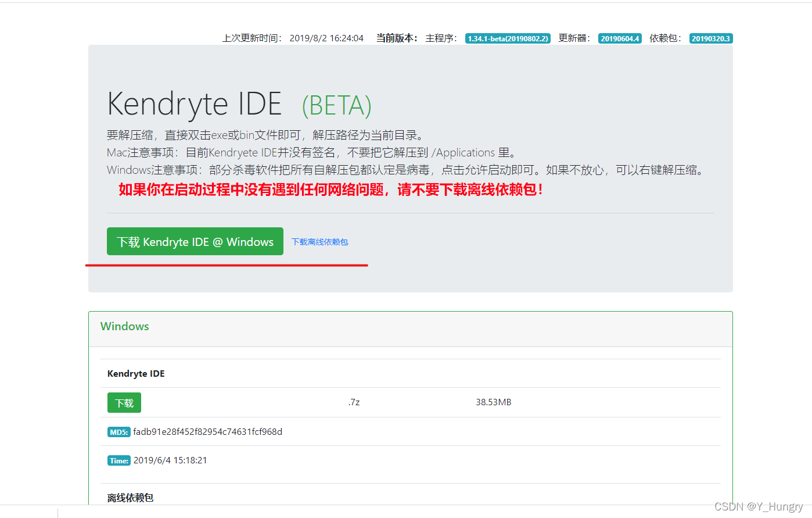Screen dimensions: 812x518
Task: Click the 当前版本 label
Action: [x=397, y=38]
